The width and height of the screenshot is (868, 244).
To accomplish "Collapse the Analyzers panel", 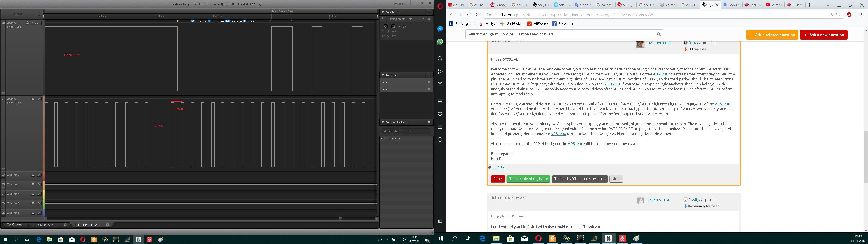I will (x=383, y=75).
